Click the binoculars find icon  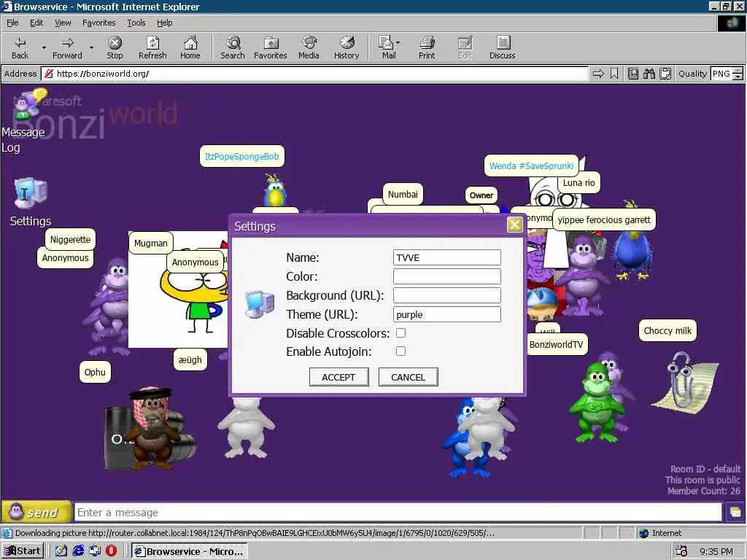click(x=649, y=74)
